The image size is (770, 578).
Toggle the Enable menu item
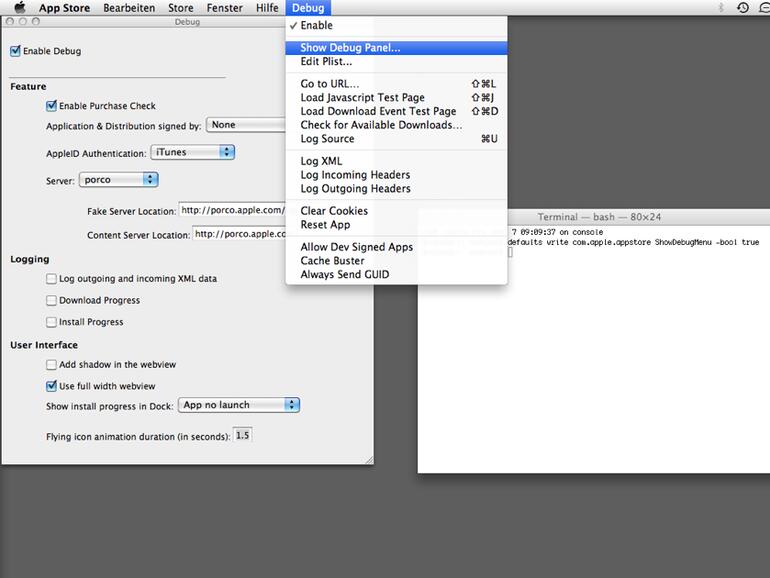[x=396, y=26]
